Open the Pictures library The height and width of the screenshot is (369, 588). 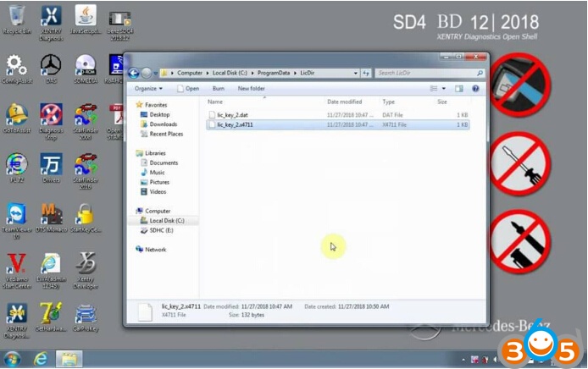[155, 183]
